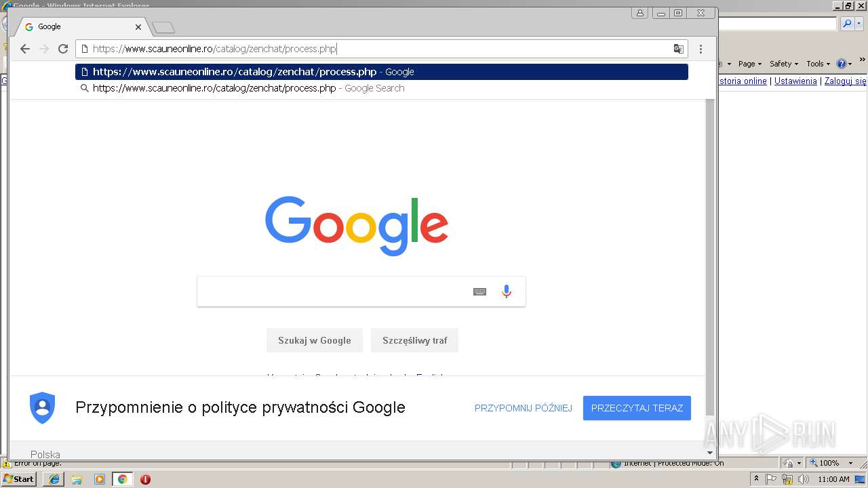Click the Internet zone globe icon
Image resolution: width=868 pixels, height=488 pixels.
click(x=616, y=464)
